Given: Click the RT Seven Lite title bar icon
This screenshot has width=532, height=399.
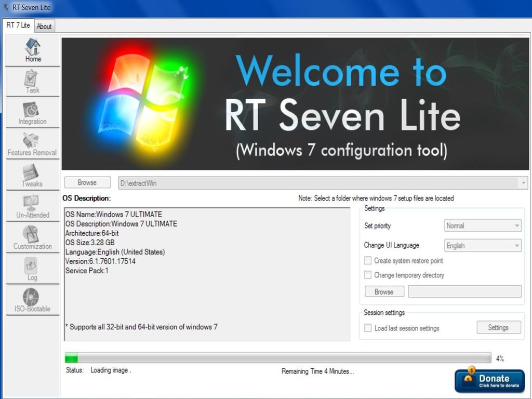Looking at the screenshot, I should pos(6,7).
